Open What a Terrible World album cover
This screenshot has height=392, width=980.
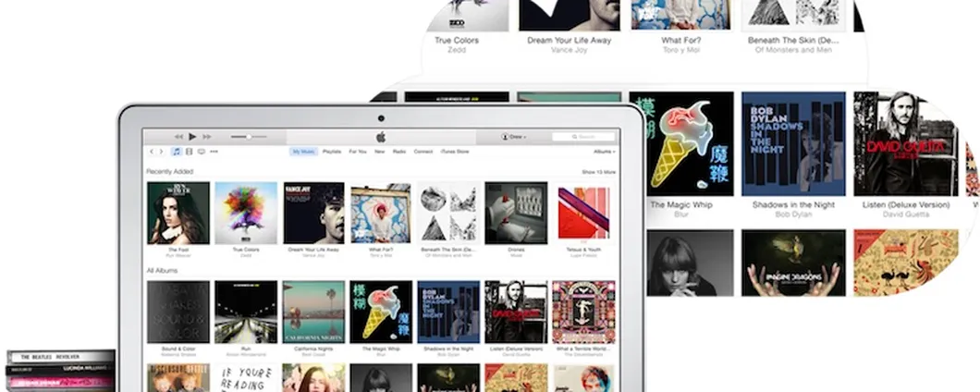tap(583, 312)
